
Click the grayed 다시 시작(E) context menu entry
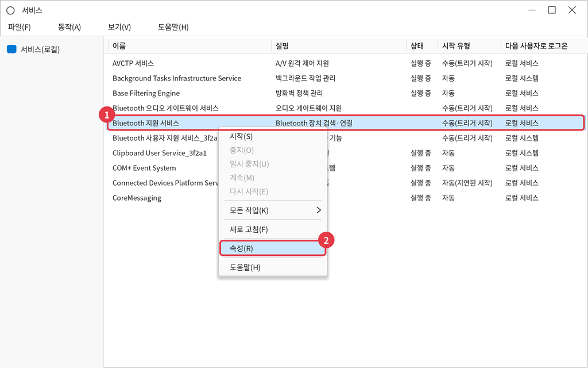click(x=273, y=191)
